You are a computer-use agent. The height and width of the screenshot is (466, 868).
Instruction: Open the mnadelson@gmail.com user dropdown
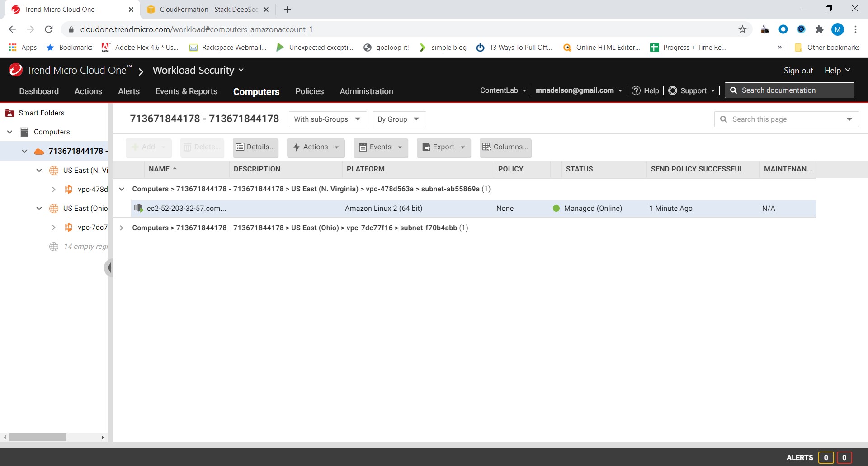tap(579, 90)
